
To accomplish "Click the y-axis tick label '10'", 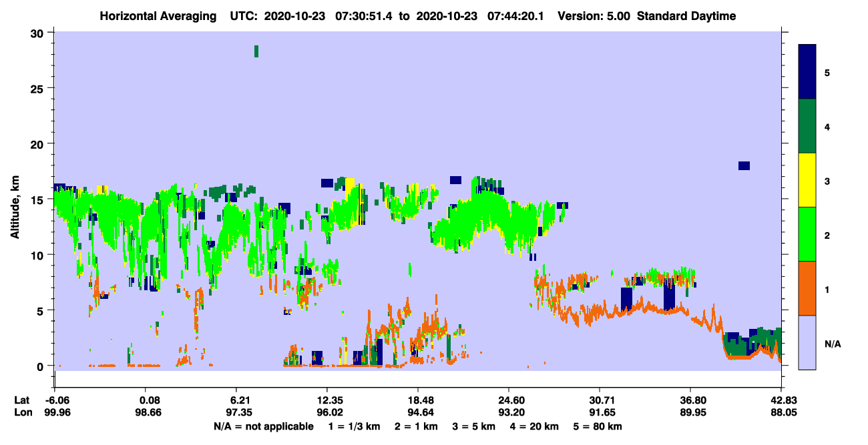I will [39, 255].
